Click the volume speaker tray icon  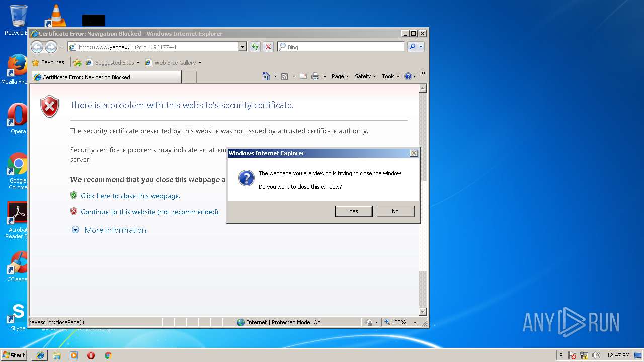coord(596,355)
